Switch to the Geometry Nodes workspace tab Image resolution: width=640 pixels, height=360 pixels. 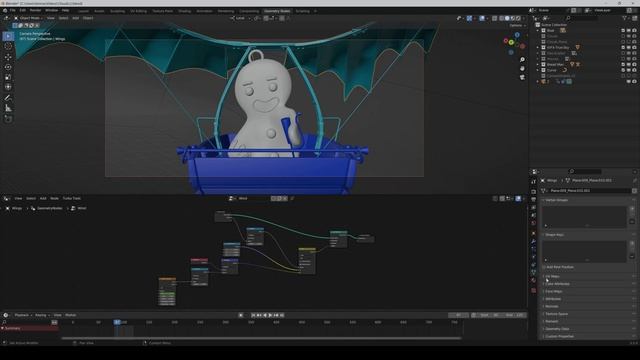click(277, 11)
